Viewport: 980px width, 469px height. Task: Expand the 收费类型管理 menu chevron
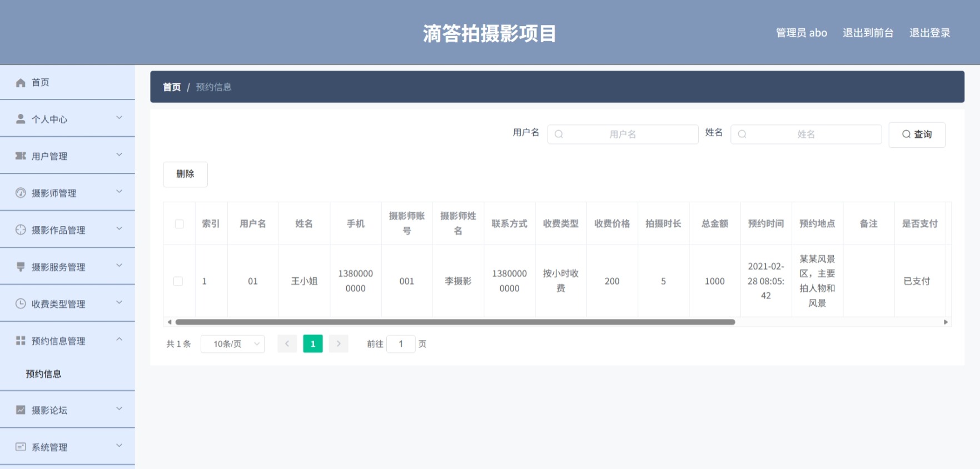(x=119, y=302)
